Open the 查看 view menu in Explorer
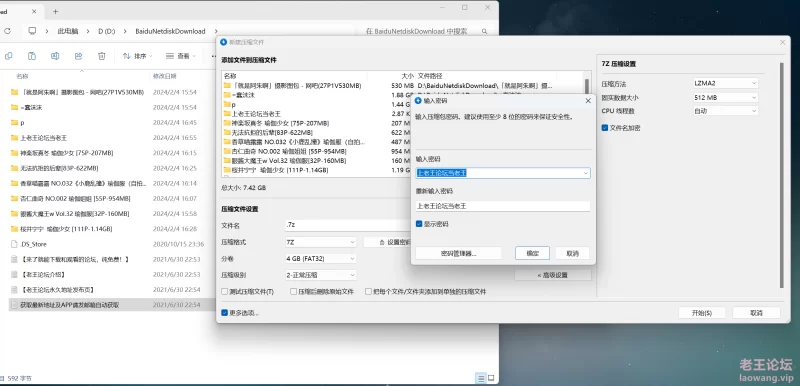This screenshot has height=386, width=800. (180, 56)
